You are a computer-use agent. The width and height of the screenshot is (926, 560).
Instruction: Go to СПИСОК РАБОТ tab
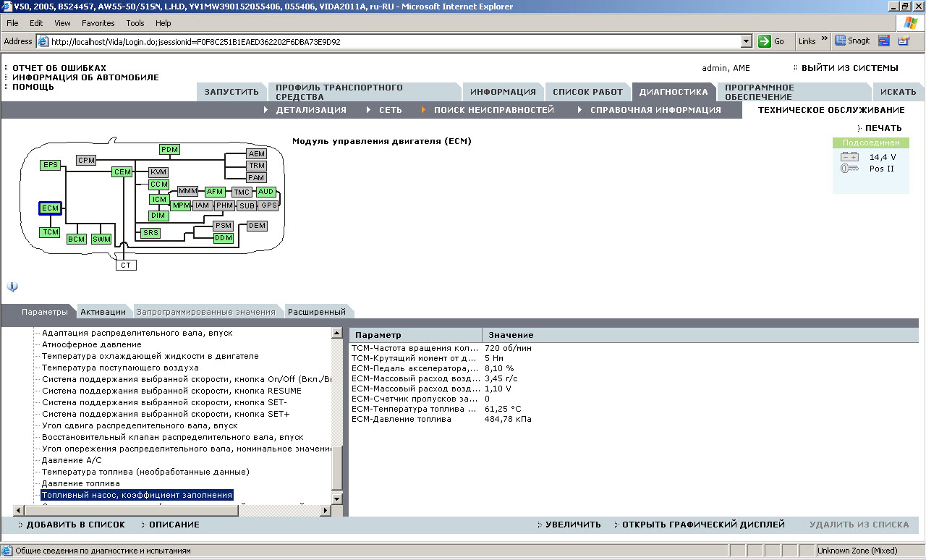(x=587, y=92)
